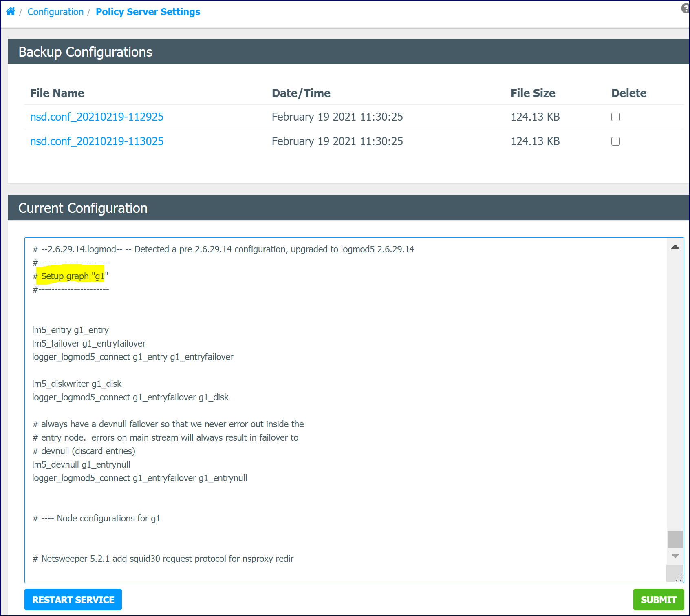The height and width of the screenshot is (616, 690).
Task: Click the Delete column header
Action: (629, 93)
